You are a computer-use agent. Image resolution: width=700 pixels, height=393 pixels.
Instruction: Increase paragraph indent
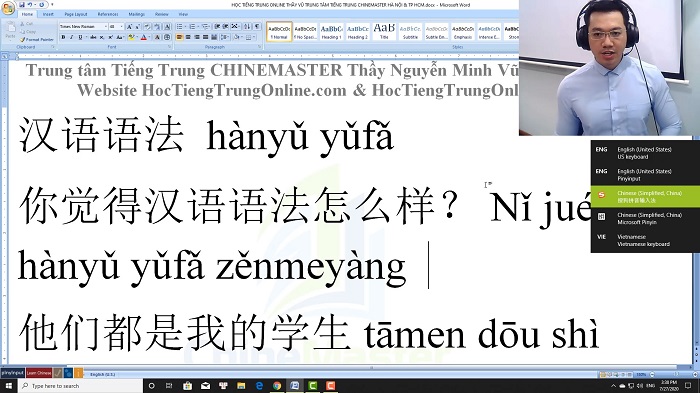point(225,26)
